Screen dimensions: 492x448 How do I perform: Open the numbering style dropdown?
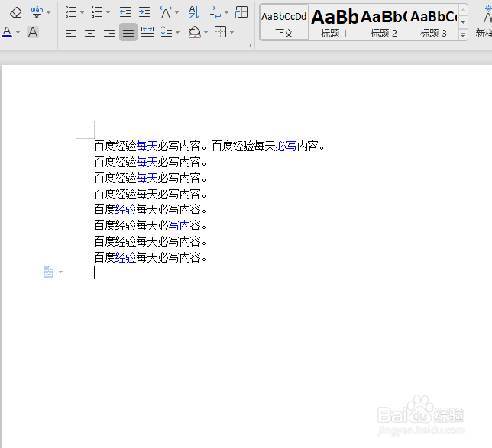(108, 13)
